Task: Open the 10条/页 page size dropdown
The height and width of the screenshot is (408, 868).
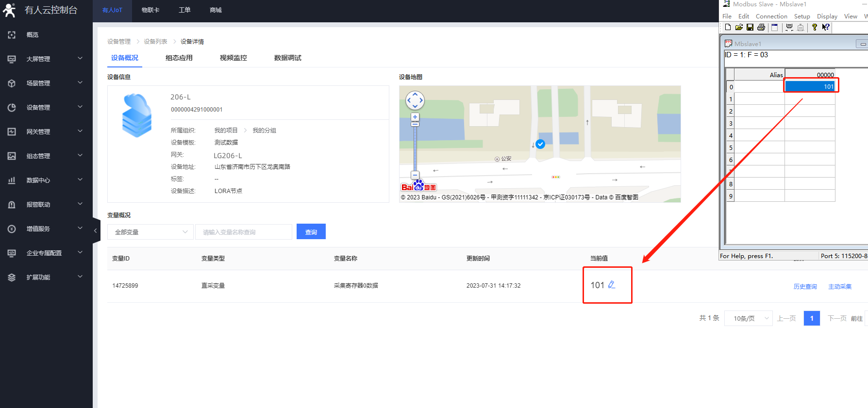Action: (748, 318)
